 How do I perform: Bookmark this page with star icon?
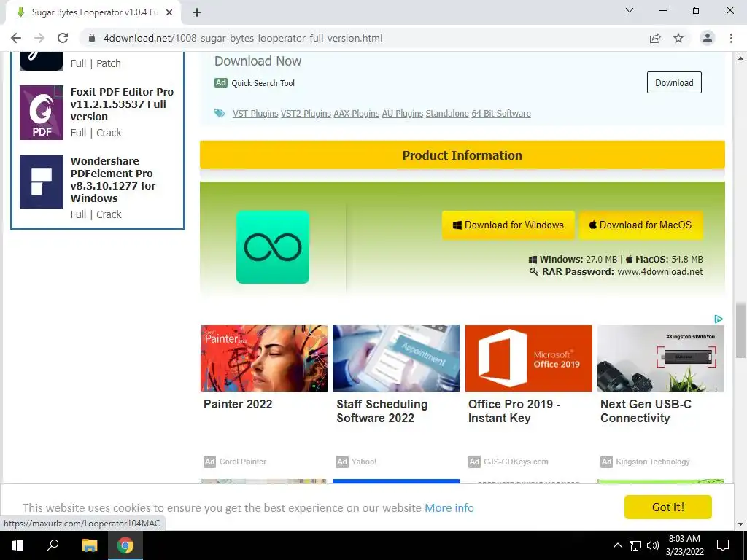click(678, 38)
